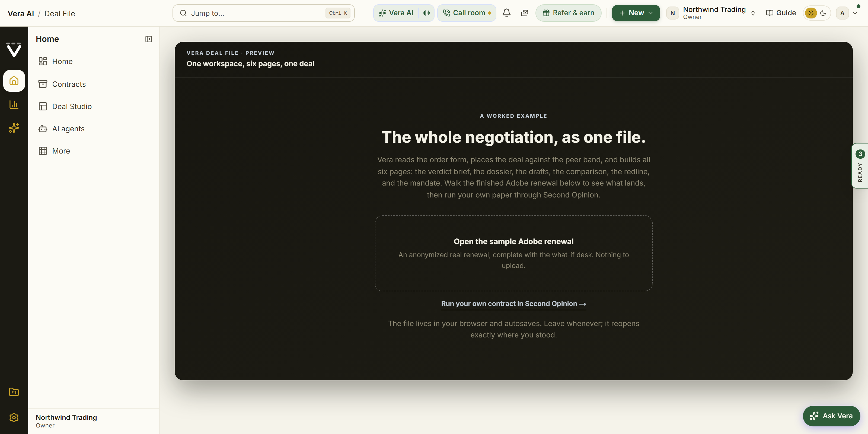This screenshot has height=434, width=868.
Task: Click the Deal Studio layout icon
Action: 43,107
